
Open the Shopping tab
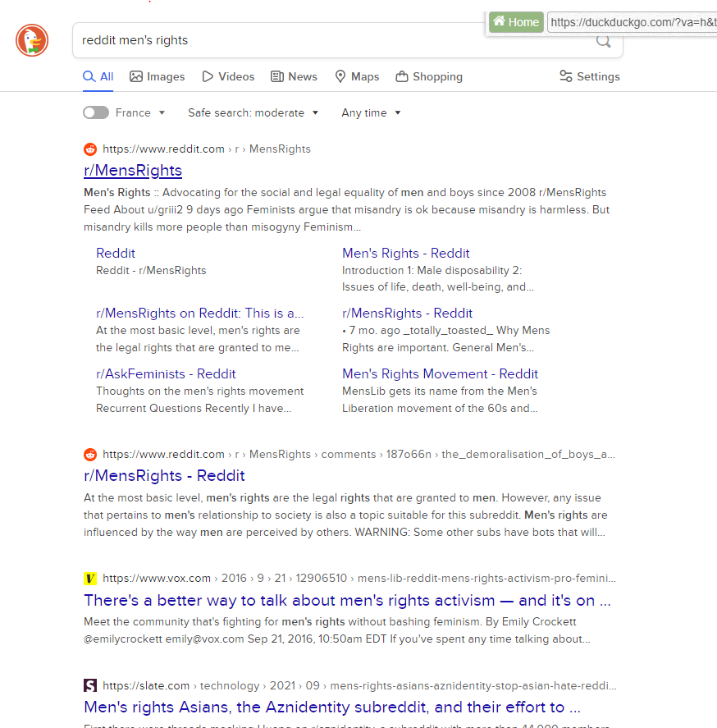coord(429,76)
